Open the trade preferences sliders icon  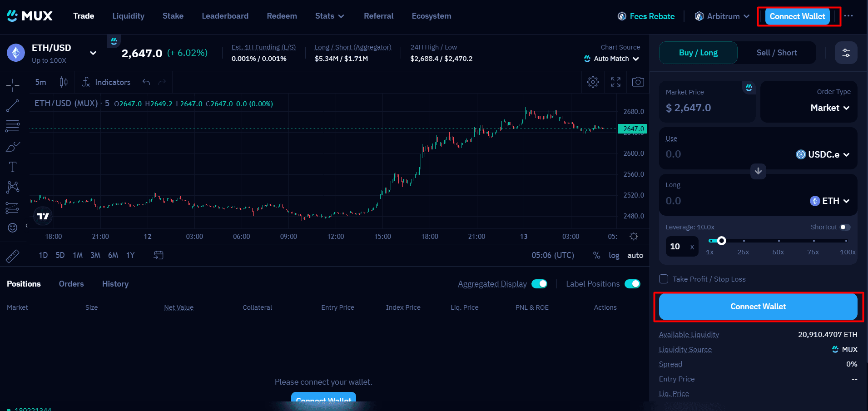click(x=846, y=53)
